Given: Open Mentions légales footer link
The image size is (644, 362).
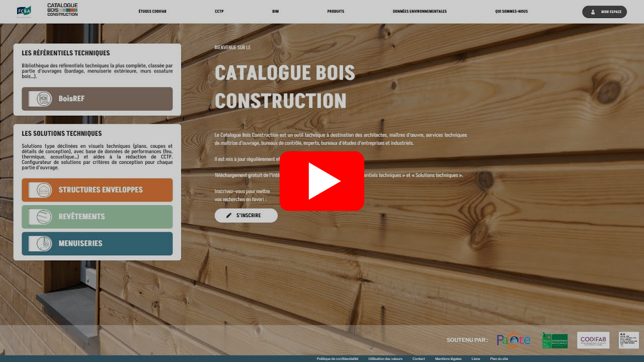Looking at the screenshot, I should click(448, 359).
